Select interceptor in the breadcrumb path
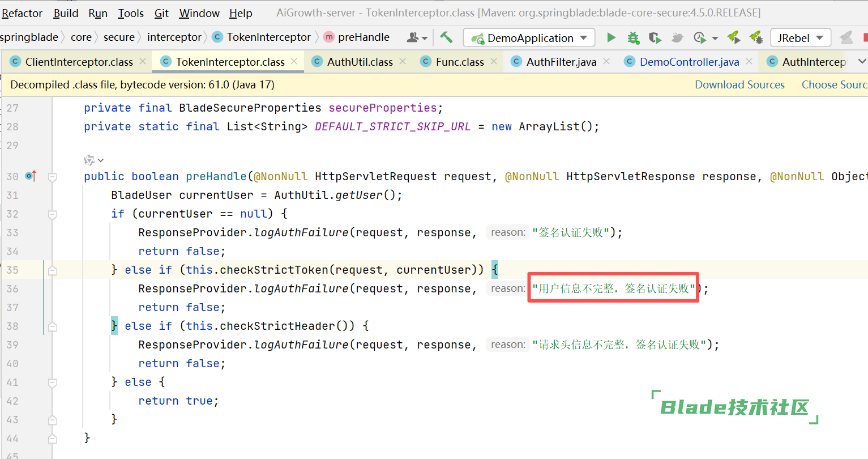The width and height of the screenshot is (868, 459). [174, 37]
